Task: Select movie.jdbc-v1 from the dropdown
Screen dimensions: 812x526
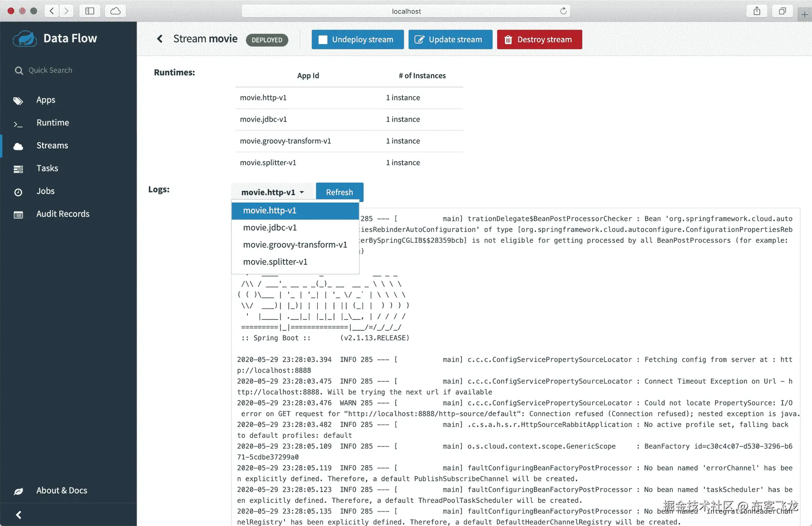Action: (x=271, y=228)
